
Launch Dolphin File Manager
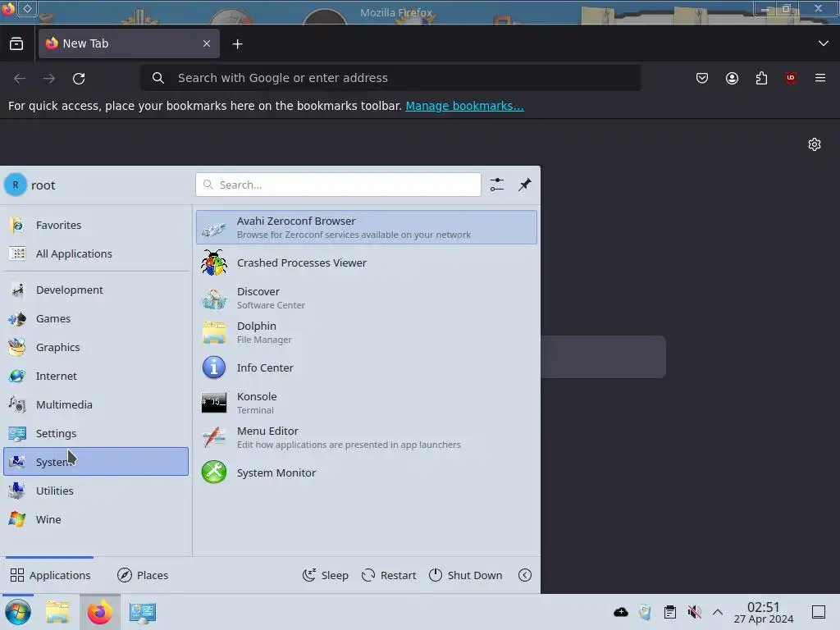click(x=367, y=332)
